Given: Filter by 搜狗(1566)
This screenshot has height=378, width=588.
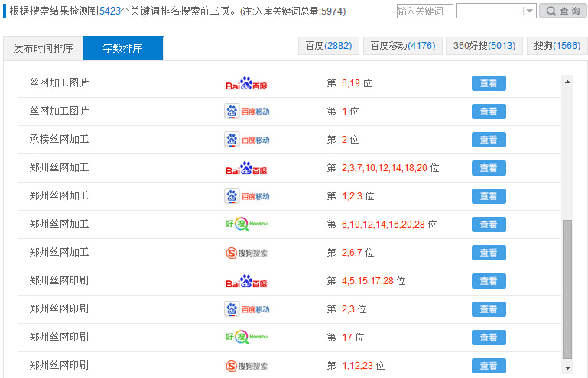Looking at the screenshot, I should 557,46.
